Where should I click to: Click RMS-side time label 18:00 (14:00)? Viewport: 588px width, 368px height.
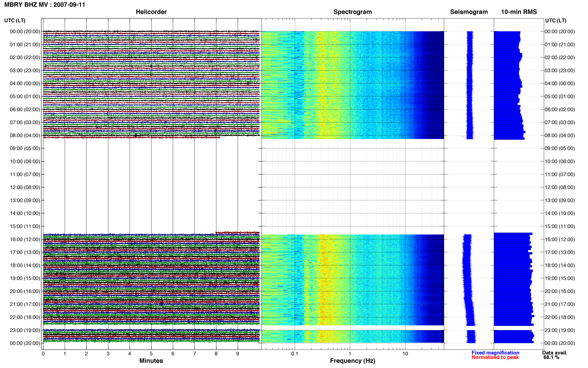pyautogui.click(x=560, y=265)
